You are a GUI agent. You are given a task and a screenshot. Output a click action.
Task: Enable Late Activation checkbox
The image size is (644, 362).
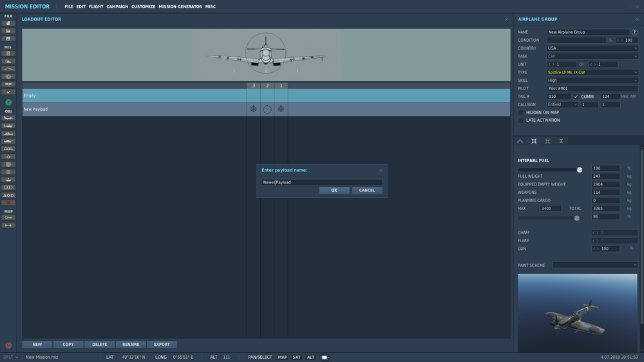[x=521, y=120]
